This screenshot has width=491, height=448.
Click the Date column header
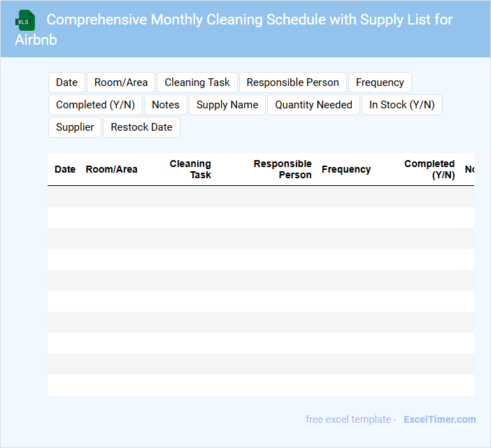coord(65,169)
